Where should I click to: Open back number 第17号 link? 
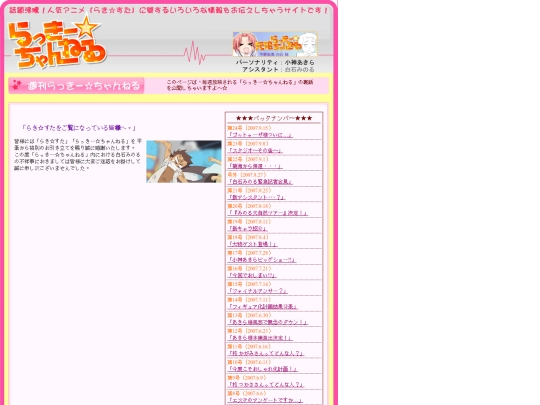[x=262, y=260]
